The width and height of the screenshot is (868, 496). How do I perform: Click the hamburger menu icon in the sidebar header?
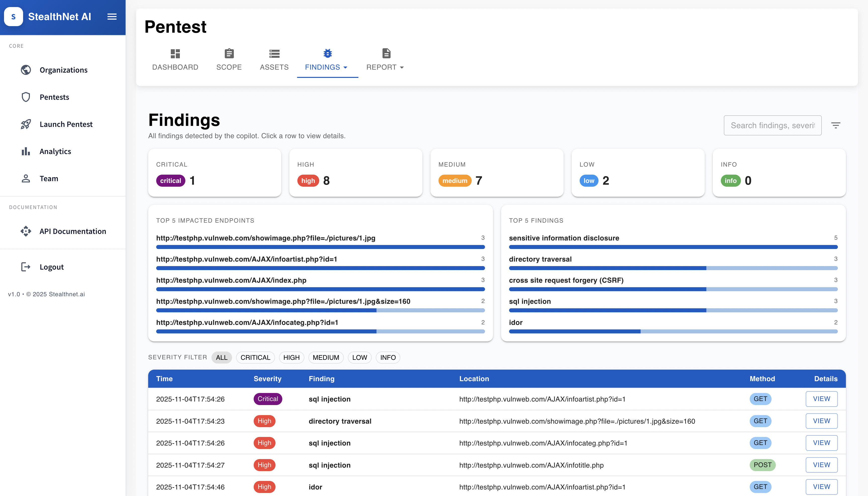coord(112,17)
